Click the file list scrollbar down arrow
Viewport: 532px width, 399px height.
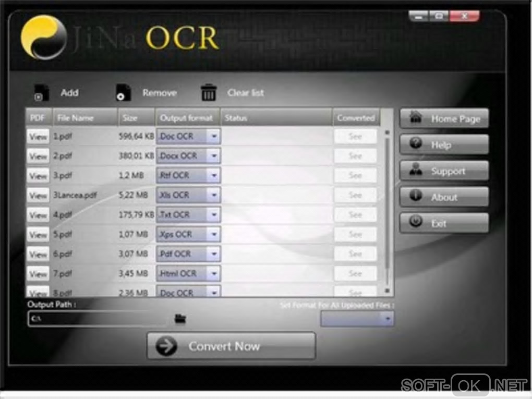tap(387, 291)
